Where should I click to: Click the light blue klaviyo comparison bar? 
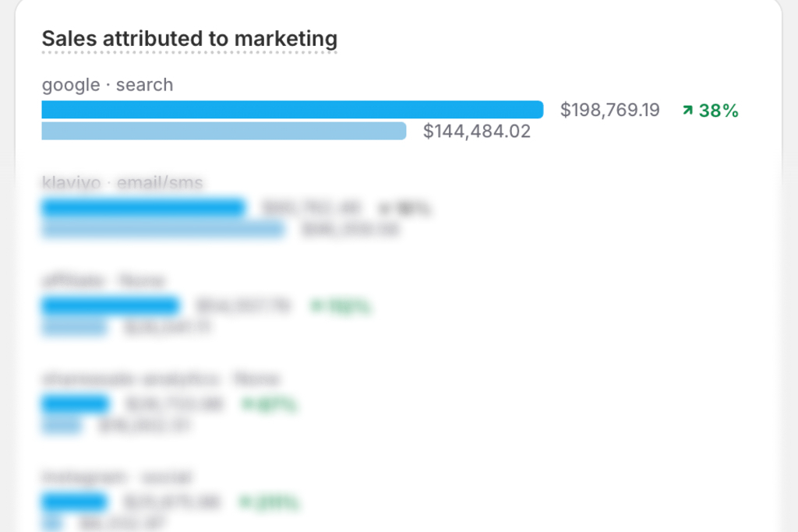coord(163,229)
